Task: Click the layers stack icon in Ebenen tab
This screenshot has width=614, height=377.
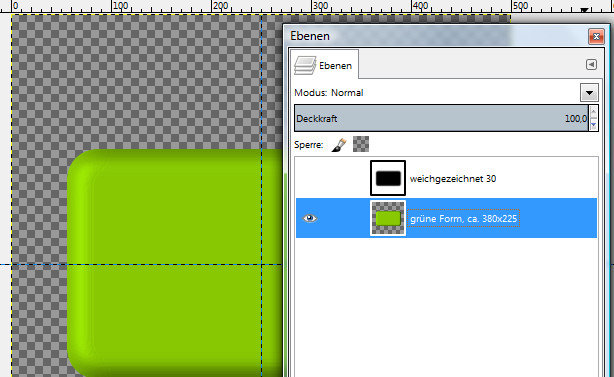Action: click(305, 65)
